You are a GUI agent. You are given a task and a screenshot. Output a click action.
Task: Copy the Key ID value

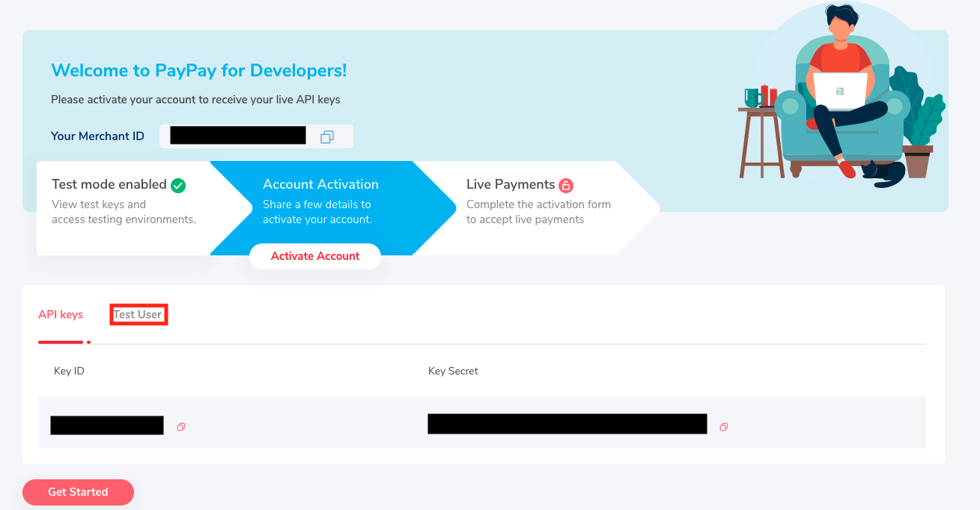181,427
